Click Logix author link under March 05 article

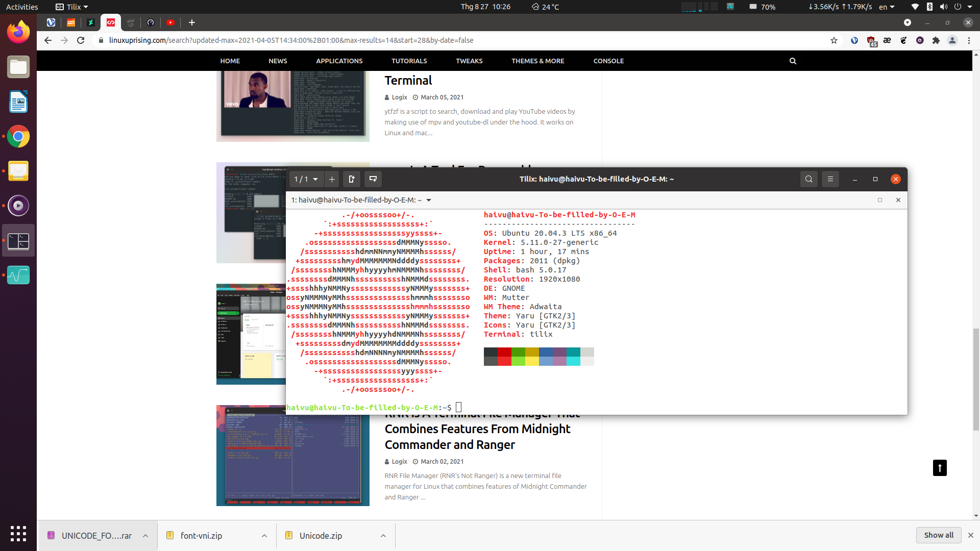pos(399,97)
